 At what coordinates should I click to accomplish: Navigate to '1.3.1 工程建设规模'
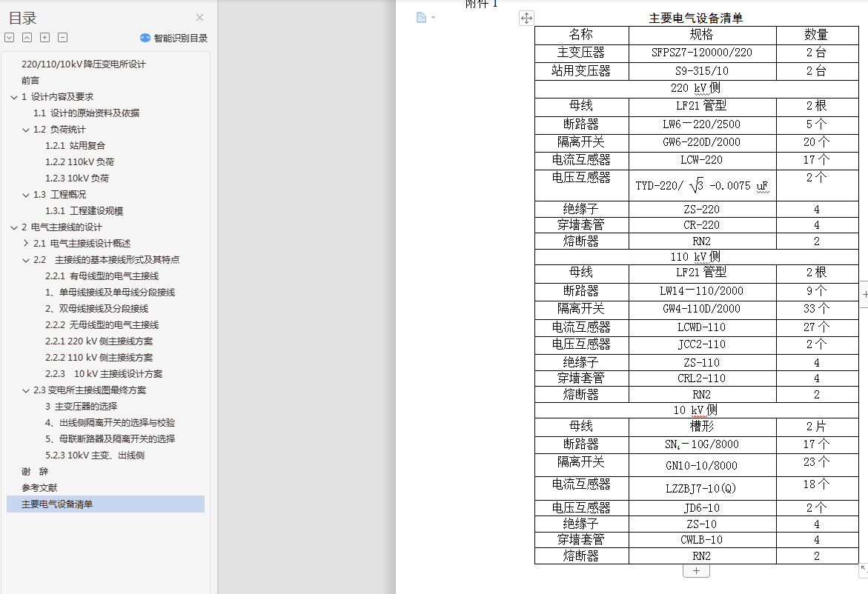pyautogui.click(x=85, y=211)
